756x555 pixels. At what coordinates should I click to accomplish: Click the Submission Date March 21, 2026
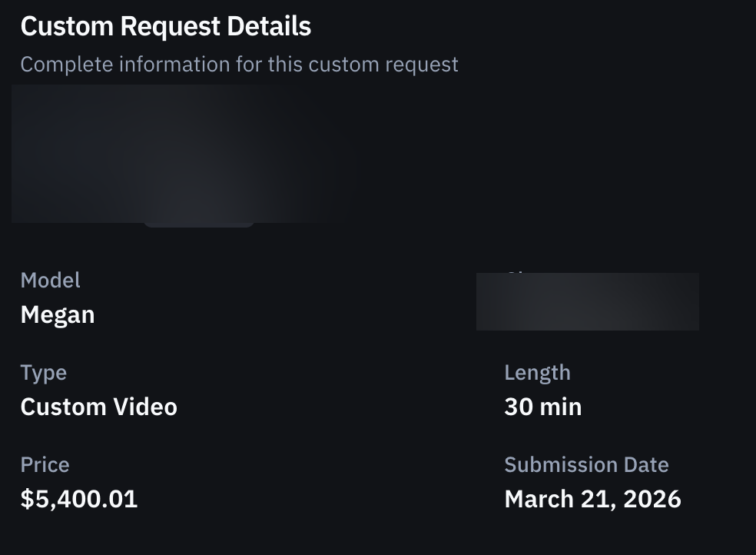592,499
